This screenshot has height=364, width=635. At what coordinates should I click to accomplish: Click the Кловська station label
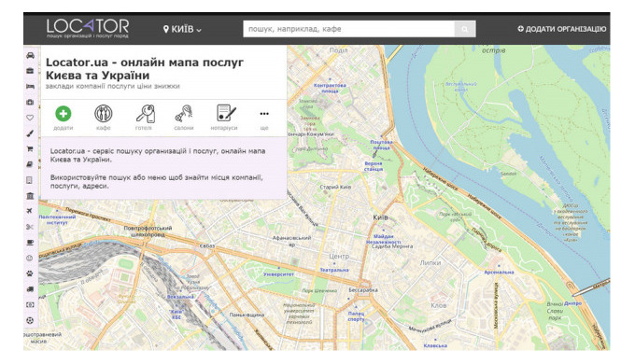(x=435, y=345)
